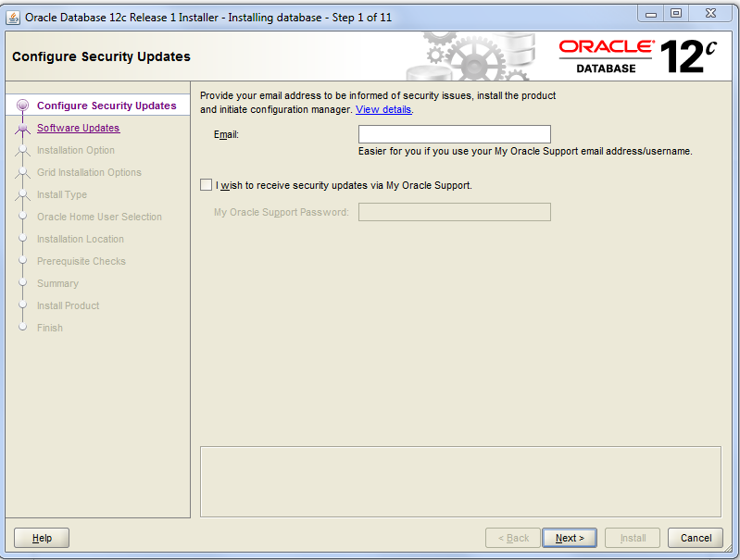Click the Configure Security Updates step circle icon
This screenshot has height=560, width=740.
tap(22, 106)
